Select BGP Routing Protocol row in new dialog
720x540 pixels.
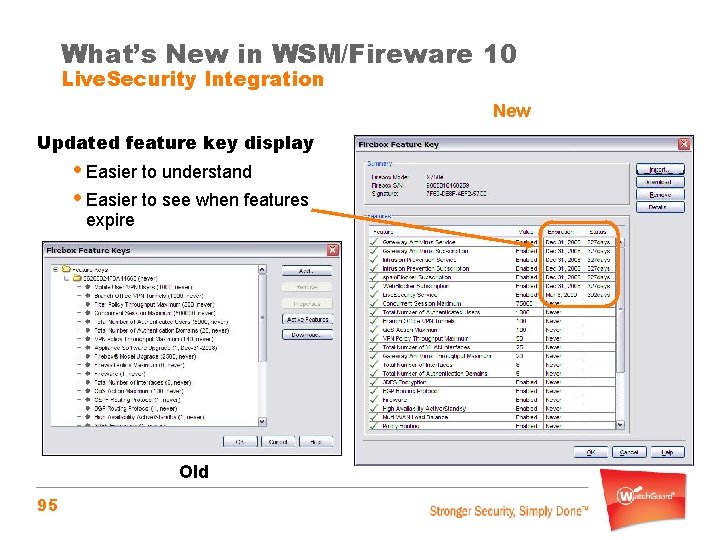(492, 391)
